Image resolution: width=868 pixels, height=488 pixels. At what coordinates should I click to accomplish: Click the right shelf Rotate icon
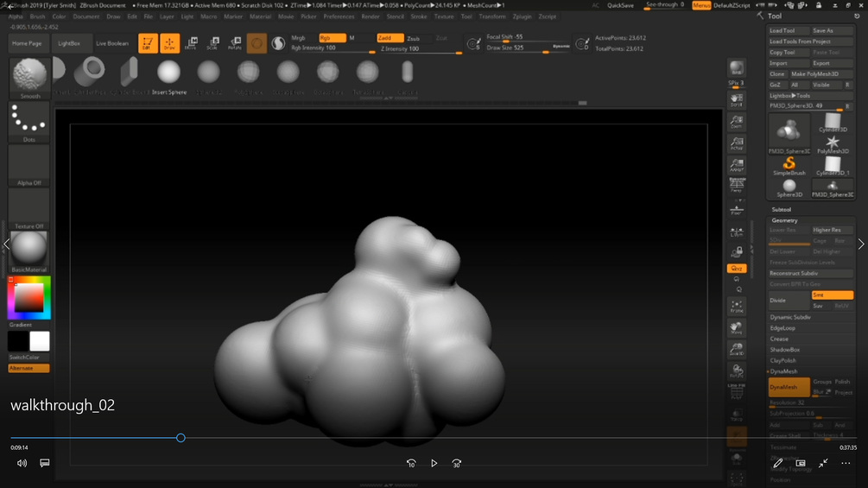tap(736, 371)
